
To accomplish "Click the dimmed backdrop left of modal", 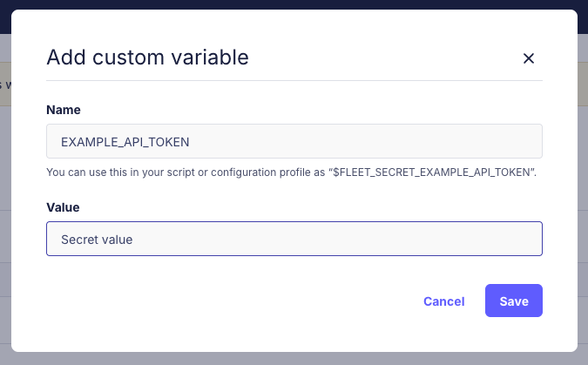I will click(x=4, y=218).
